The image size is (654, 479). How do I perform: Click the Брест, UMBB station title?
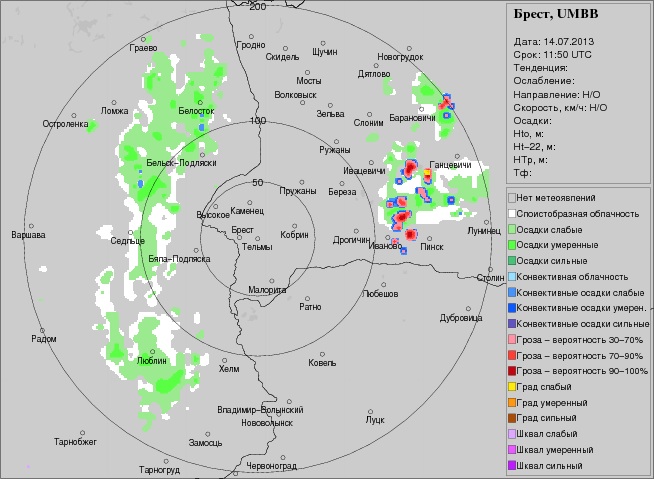pyautogui.click(x=554, y=15)
